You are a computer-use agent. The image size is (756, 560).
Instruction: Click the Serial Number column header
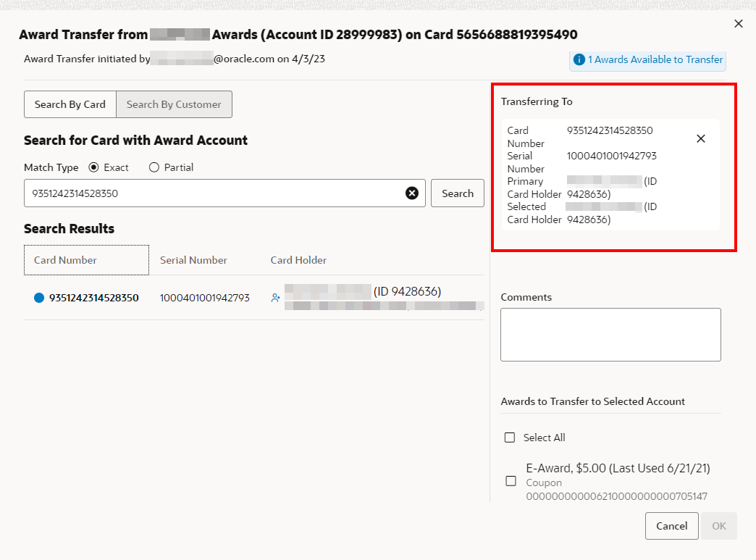click(193, 260)
